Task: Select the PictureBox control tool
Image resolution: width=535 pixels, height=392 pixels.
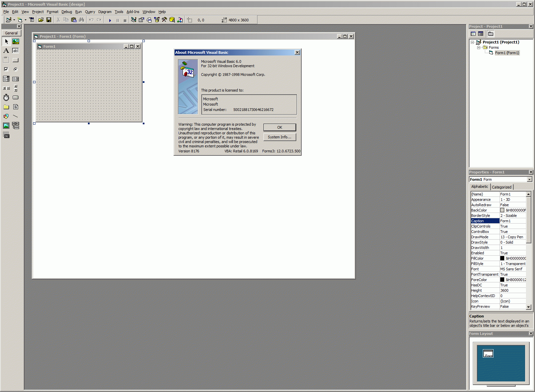Action: pos(16,41)
